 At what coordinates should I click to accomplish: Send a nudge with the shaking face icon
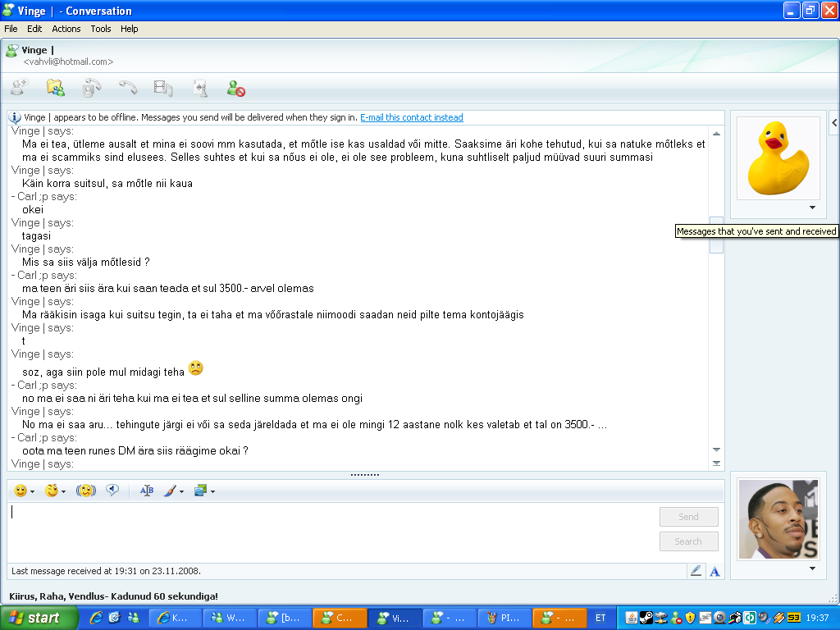[86, 491]
